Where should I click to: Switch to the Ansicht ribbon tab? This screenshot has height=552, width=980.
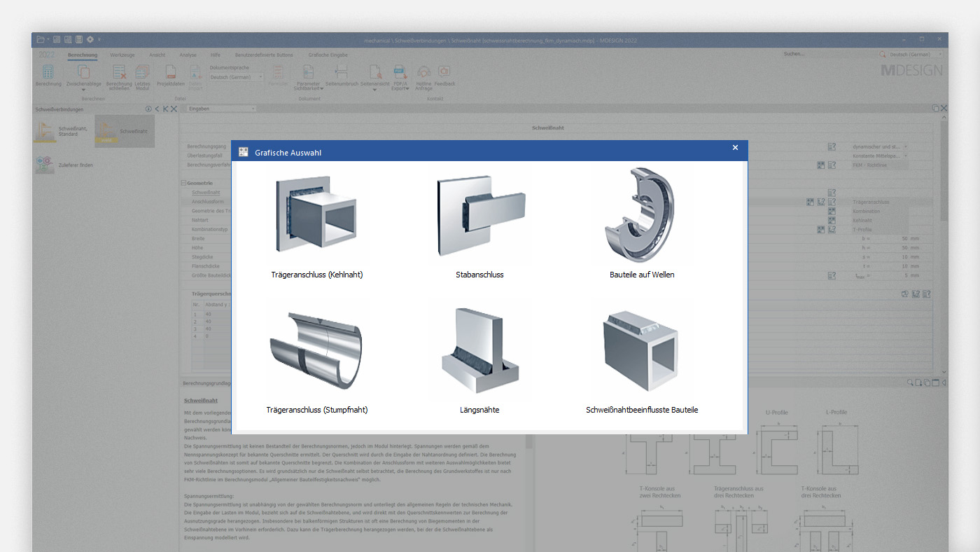157,55
